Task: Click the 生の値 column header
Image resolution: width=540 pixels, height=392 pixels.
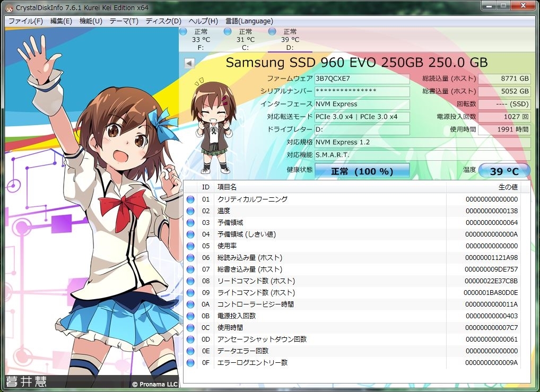Action: pos(483,187)
